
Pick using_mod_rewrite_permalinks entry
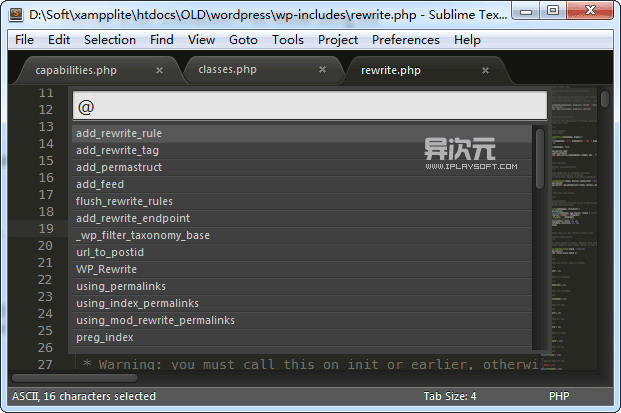(x=302, y=321)
